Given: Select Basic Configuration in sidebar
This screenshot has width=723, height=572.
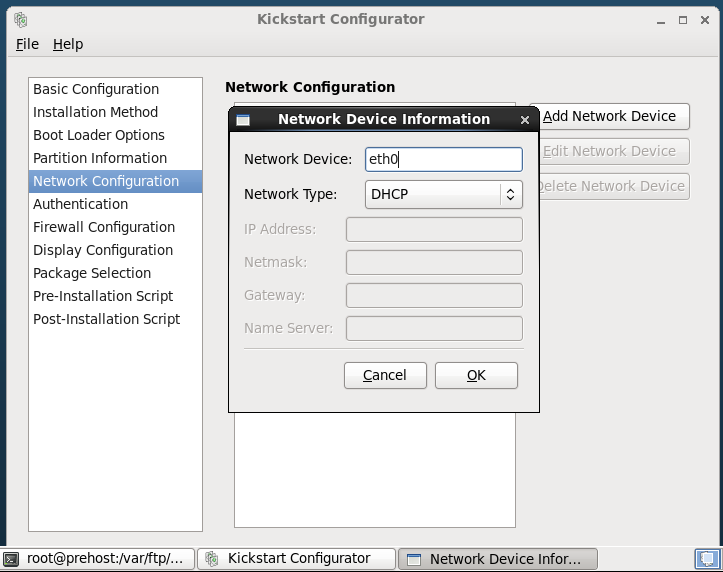Looking at the screenshot, I should pos(115,89).
